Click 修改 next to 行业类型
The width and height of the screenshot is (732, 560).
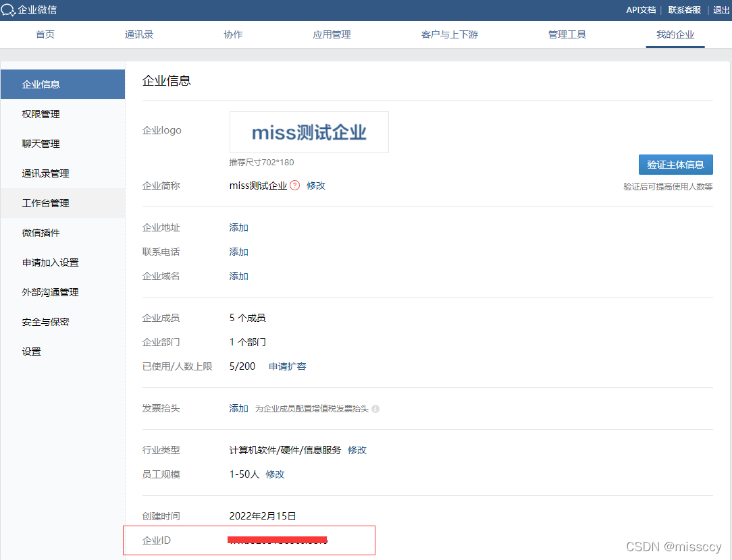pos(357,450)
